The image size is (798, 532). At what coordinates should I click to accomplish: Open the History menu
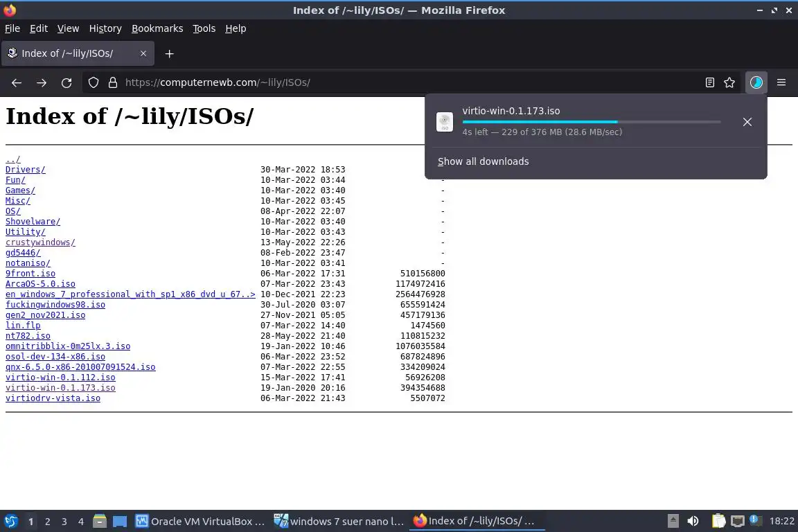[x=105, y=28]
